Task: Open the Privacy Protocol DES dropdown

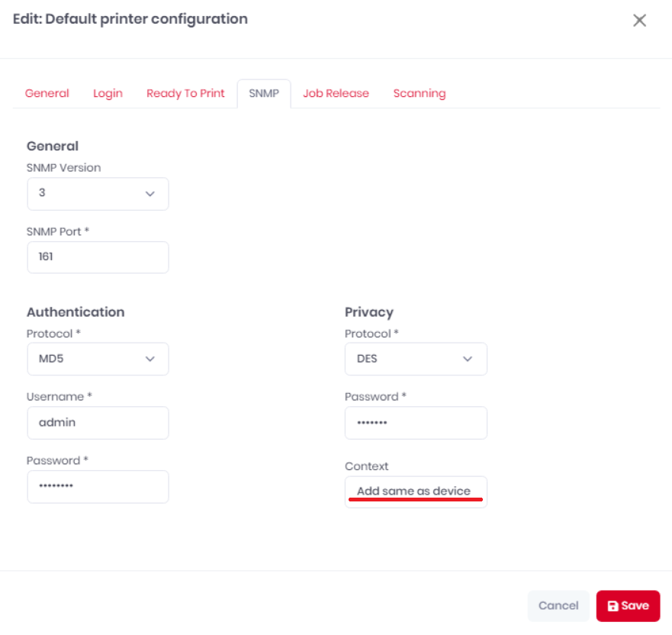Action: click(x=416, y=359)
